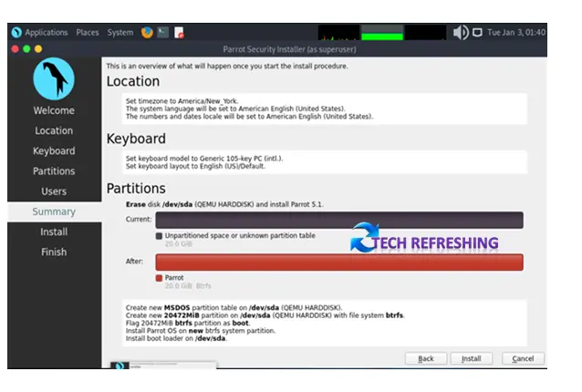Click the TECH REFRESHING watermark logo

424,240
